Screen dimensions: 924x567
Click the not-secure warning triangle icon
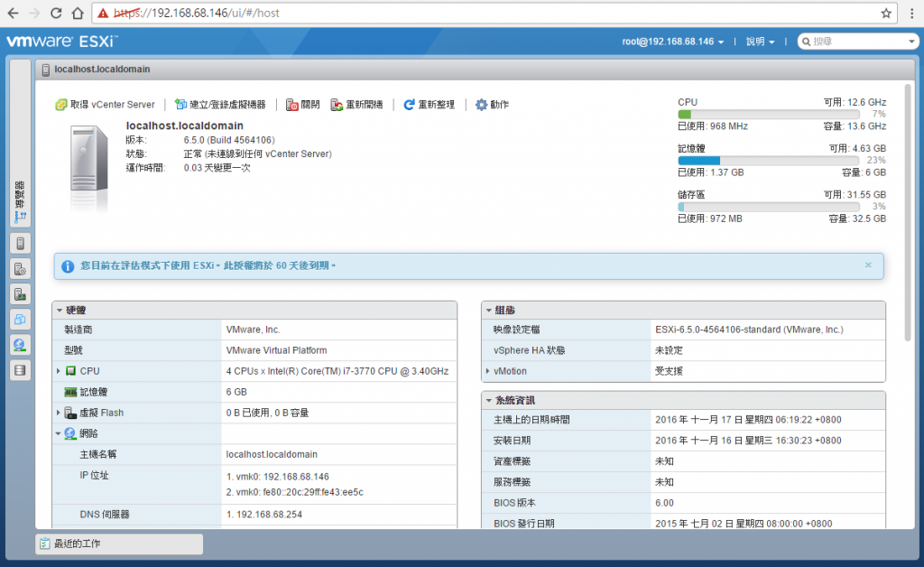[x=103, y=13]
